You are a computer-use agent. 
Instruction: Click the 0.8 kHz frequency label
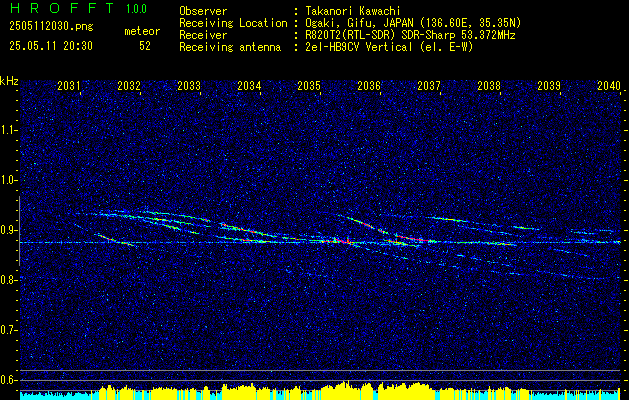(8, 280)
